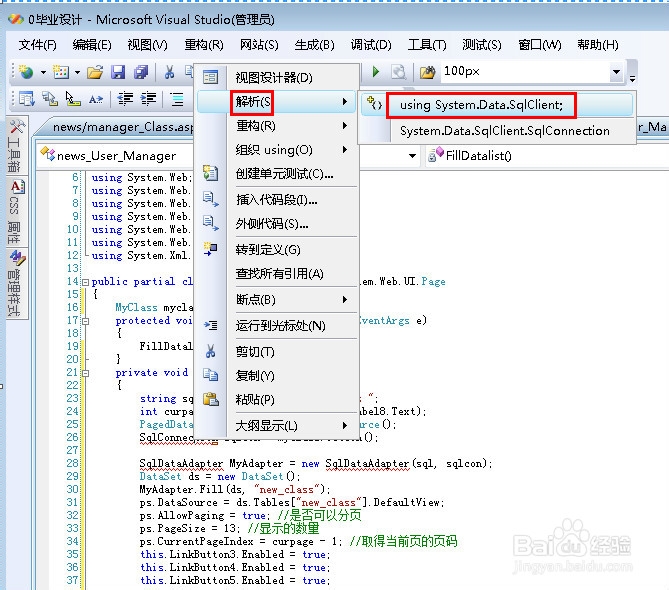Click the view designer icon in context menu
Image resolution: width=669 pixels, height=590 pixels.
click(x=210, y=77)
